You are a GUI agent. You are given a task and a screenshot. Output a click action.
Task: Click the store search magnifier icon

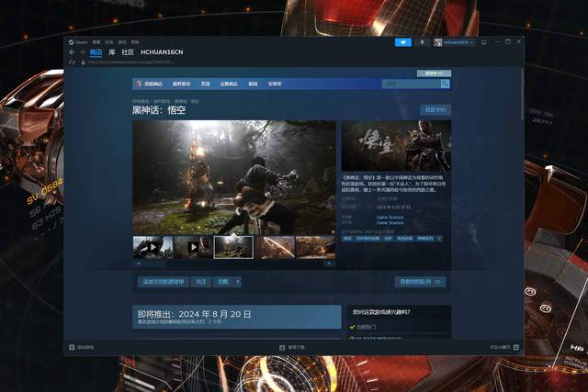[x=446, y=84]
